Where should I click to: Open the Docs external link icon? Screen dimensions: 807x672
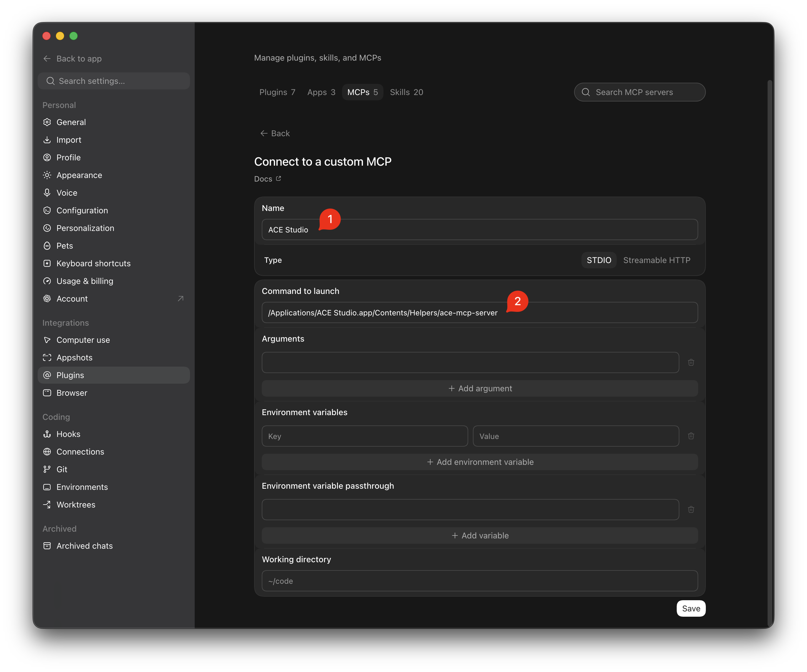[x=279, y=179]
